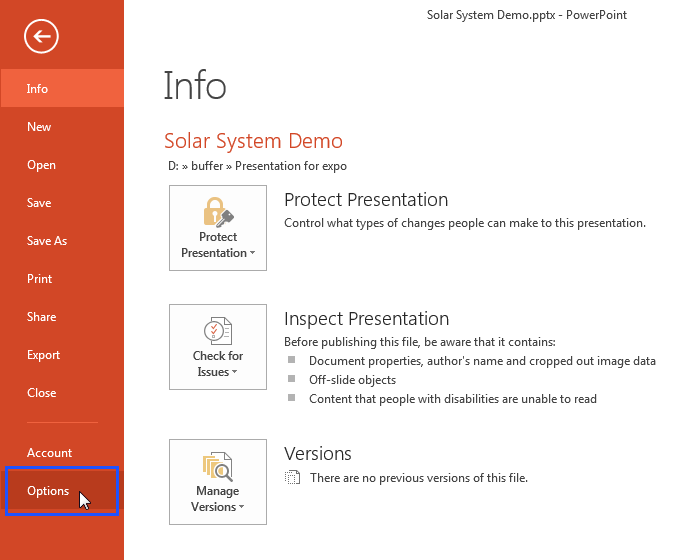
Task: Expand the Manage Versions dropdown
Action: tap(218, 482)
